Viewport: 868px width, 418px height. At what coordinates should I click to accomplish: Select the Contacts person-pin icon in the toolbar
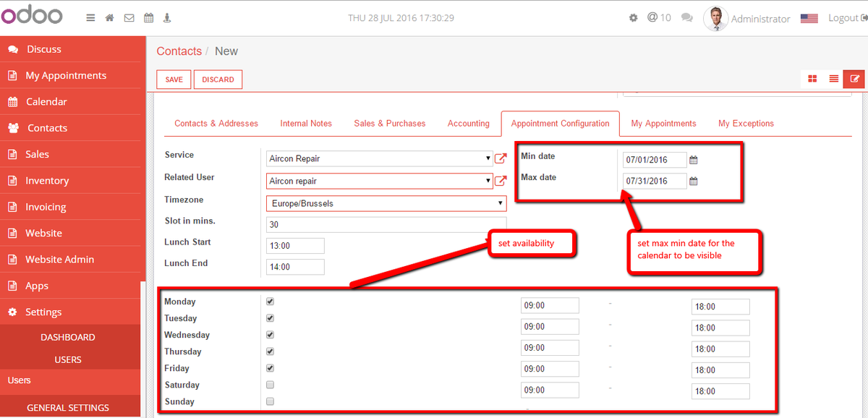point(167,17)
